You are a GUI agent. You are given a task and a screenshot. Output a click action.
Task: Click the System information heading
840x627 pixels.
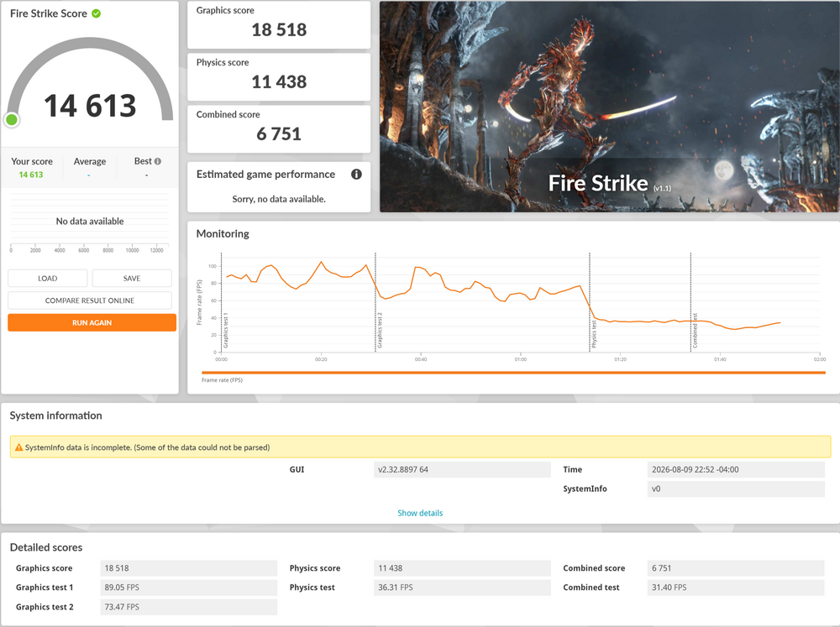[x=55, y=415]
